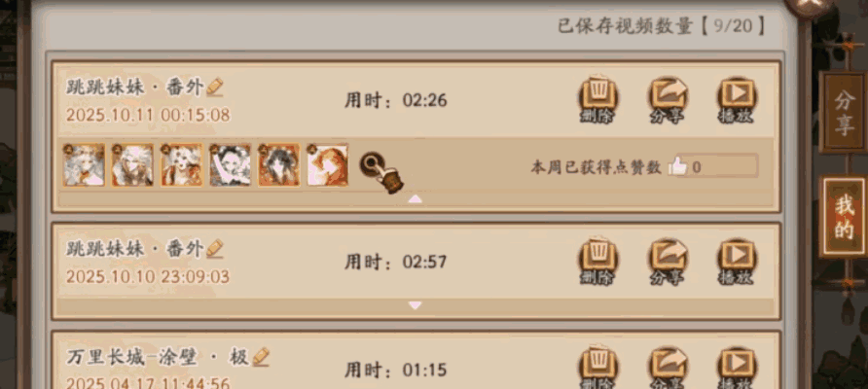Share the 02:26 跳跳妹妹 recording
This screenshot has width=868, height=389.
click(669, 100)
